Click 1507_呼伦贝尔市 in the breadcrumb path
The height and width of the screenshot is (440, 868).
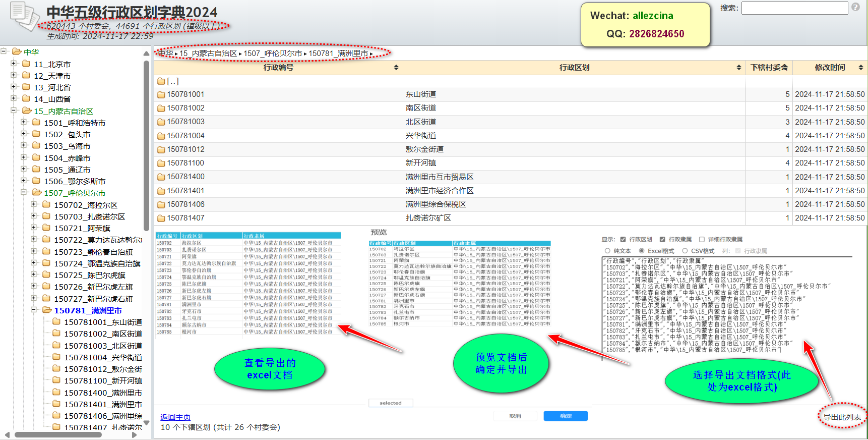tap(273, 53)
